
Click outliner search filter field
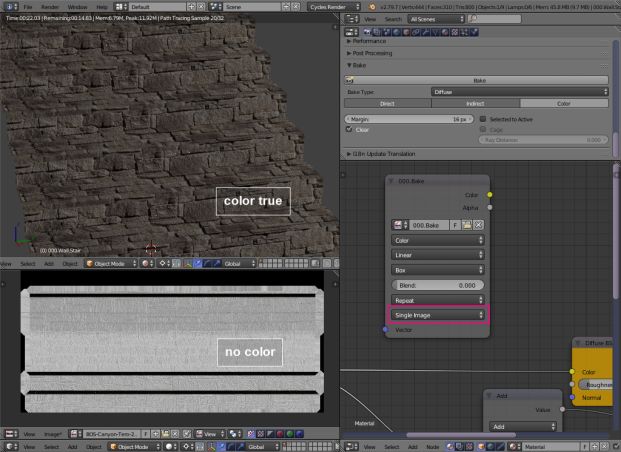[x=494, y=19]
